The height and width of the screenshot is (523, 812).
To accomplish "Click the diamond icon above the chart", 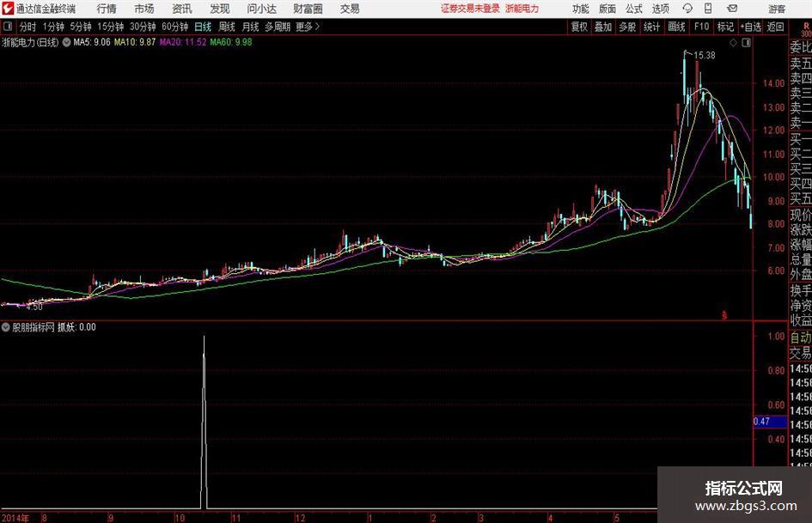I will [x=733, y=43].
